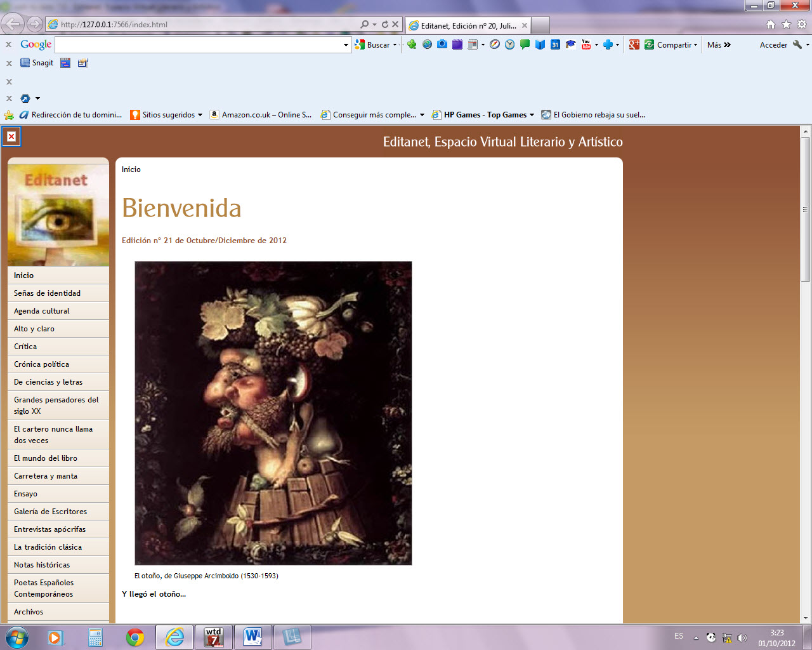Screen dimensions: 812x650
Task: Open the browser Tools gear icon
Action: [x=802, y=25]
